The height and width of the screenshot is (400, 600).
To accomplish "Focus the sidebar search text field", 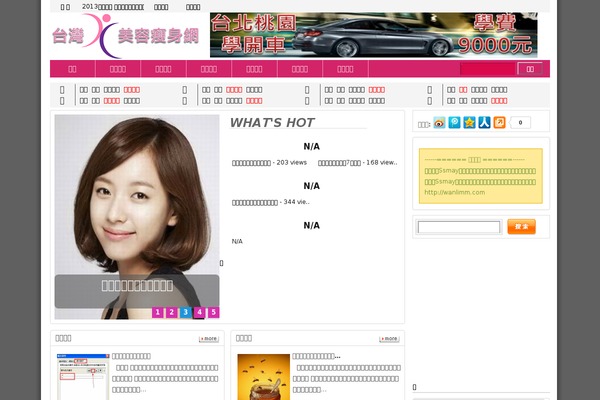I will point(459,227).
